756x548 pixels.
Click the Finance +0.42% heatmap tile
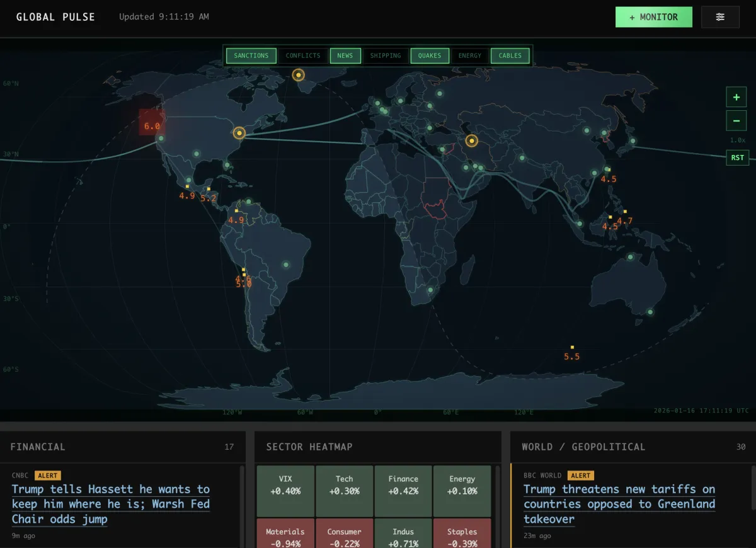tap(403, 491)
